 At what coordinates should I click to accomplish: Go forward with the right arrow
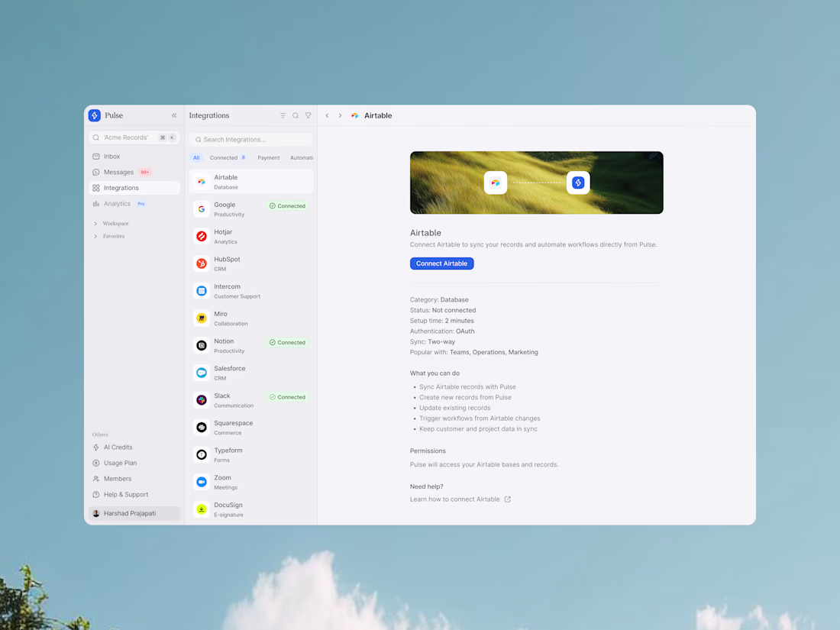point(340,116)
